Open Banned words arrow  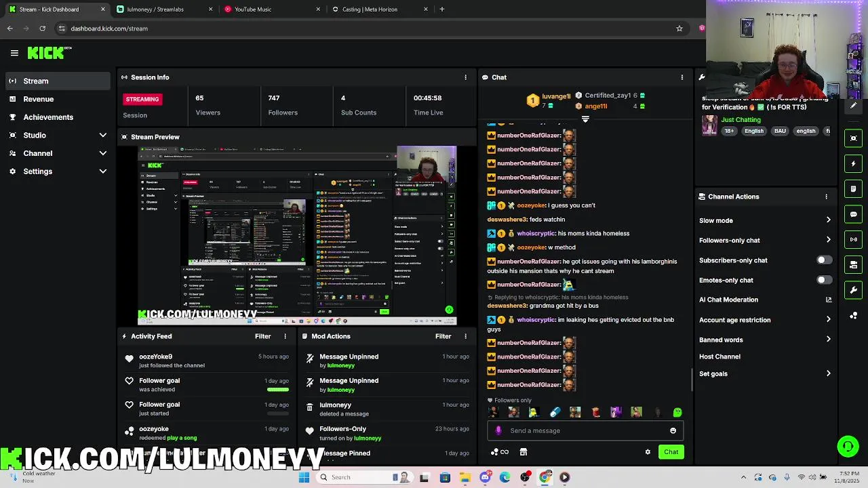coord(828,340)
